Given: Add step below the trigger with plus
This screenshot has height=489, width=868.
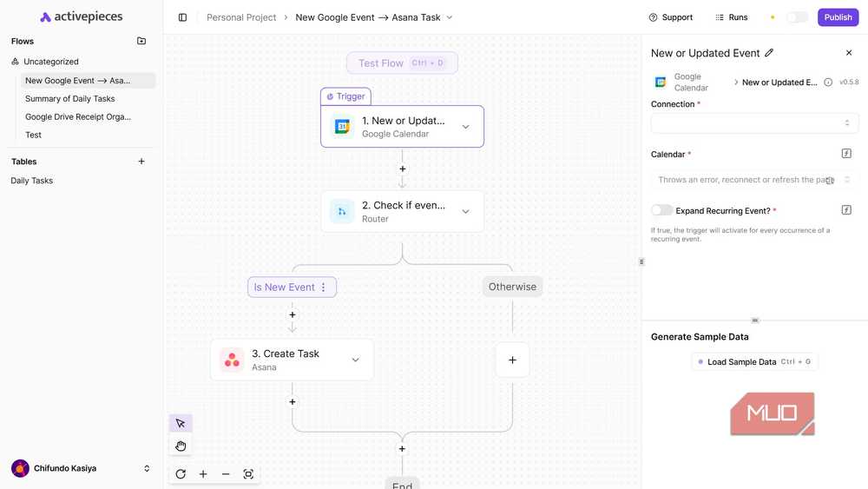Looking at the screenshot, I should pyautogui.click(x=403, y=169).
